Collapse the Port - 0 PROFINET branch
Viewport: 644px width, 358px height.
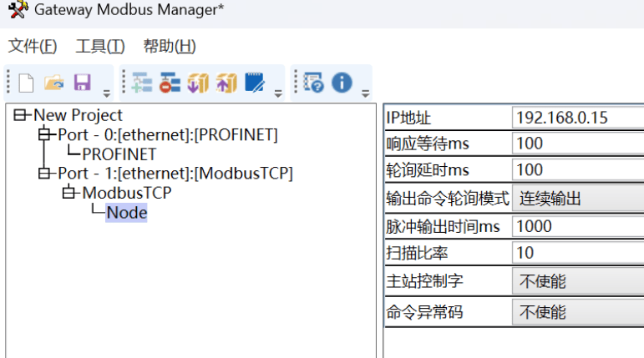44,134
